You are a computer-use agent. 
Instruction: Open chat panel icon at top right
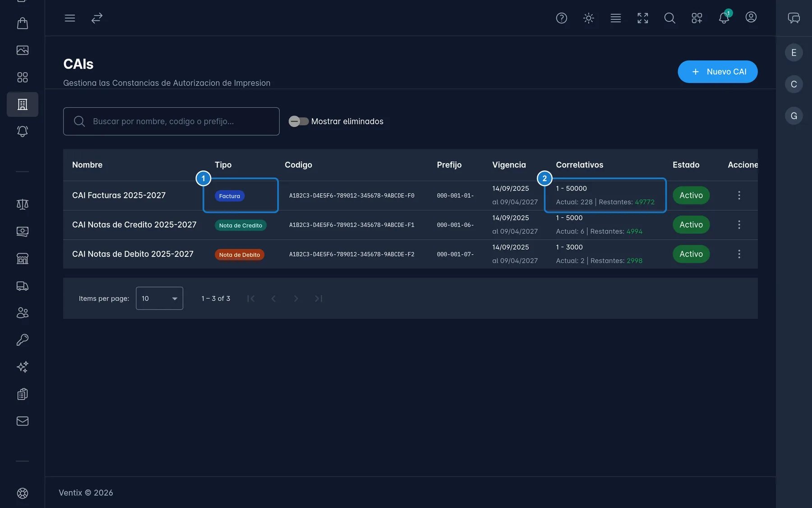pyautogui.click(x=794, y=18)
